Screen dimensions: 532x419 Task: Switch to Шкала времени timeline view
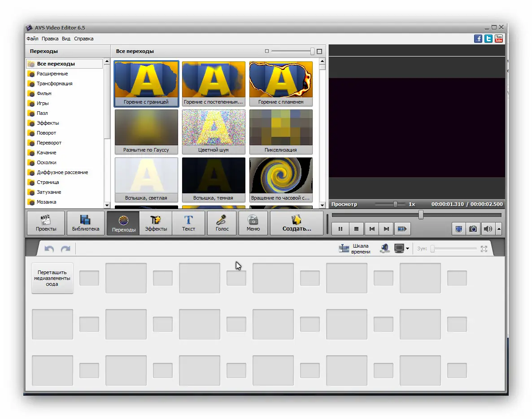click(x=354, y=249)
